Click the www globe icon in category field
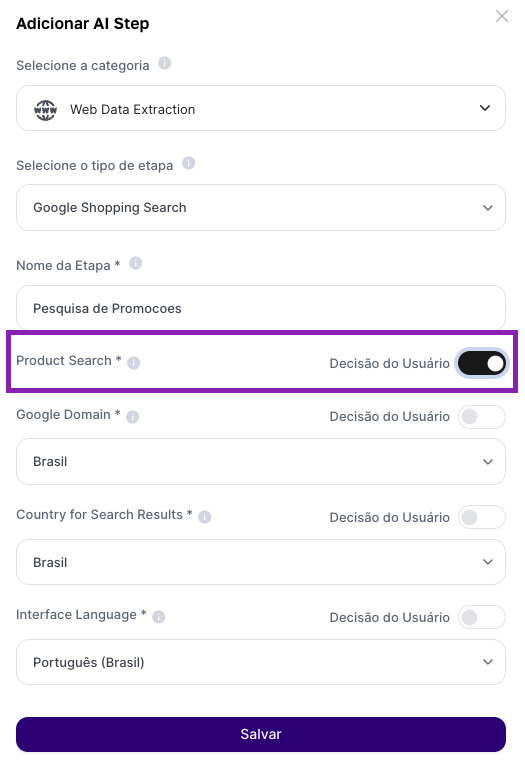Image resolution: width=525 pixels, height=771 pixels. click(x=45, y=110)
